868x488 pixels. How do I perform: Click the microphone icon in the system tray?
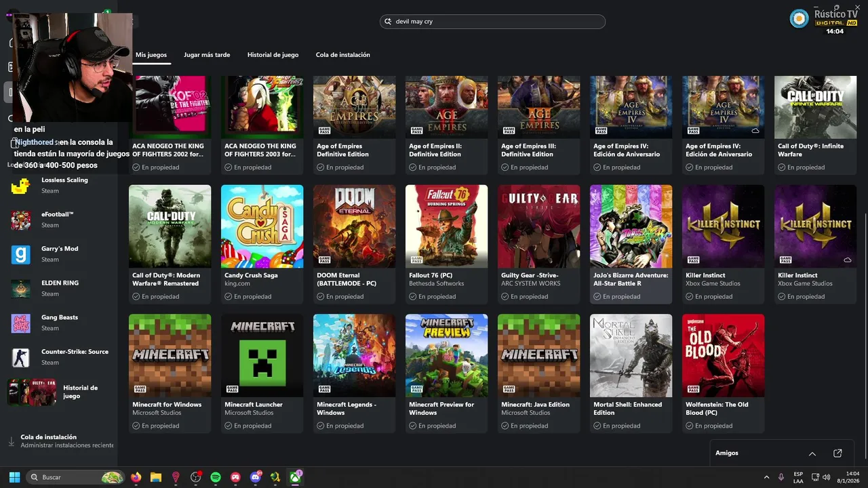[x=781, y=477]
